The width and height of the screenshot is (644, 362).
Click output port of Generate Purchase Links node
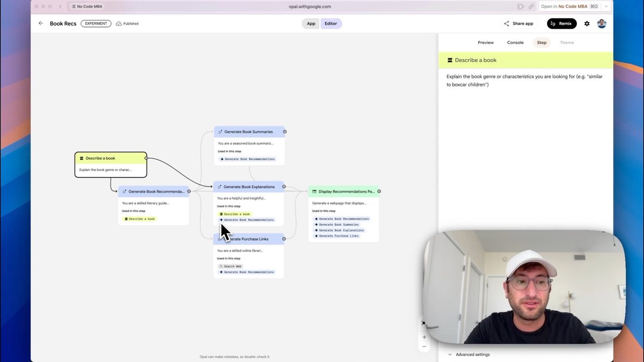coord(284,239)
